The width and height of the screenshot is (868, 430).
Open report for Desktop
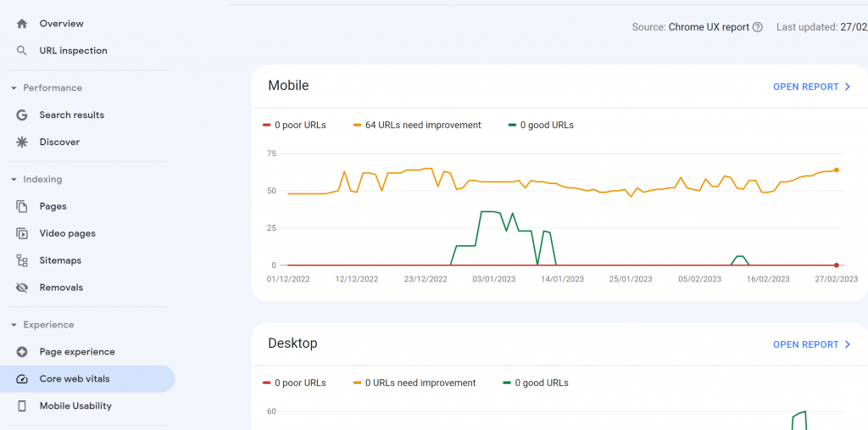[811, 344]
